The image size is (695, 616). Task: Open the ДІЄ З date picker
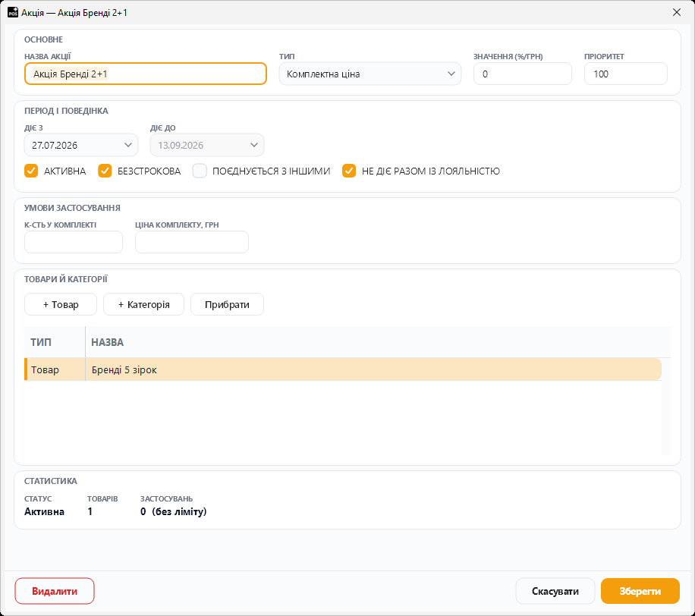click(x=81, y=145)
